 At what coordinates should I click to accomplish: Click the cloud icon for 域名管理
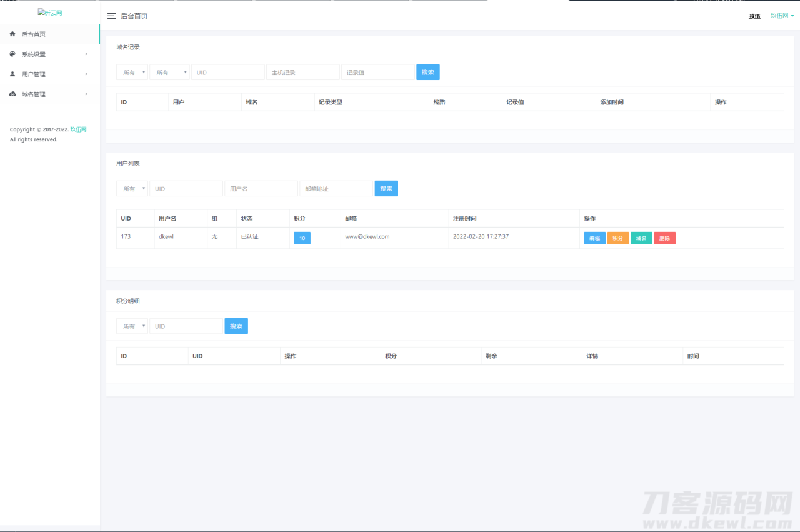(12, 94)
